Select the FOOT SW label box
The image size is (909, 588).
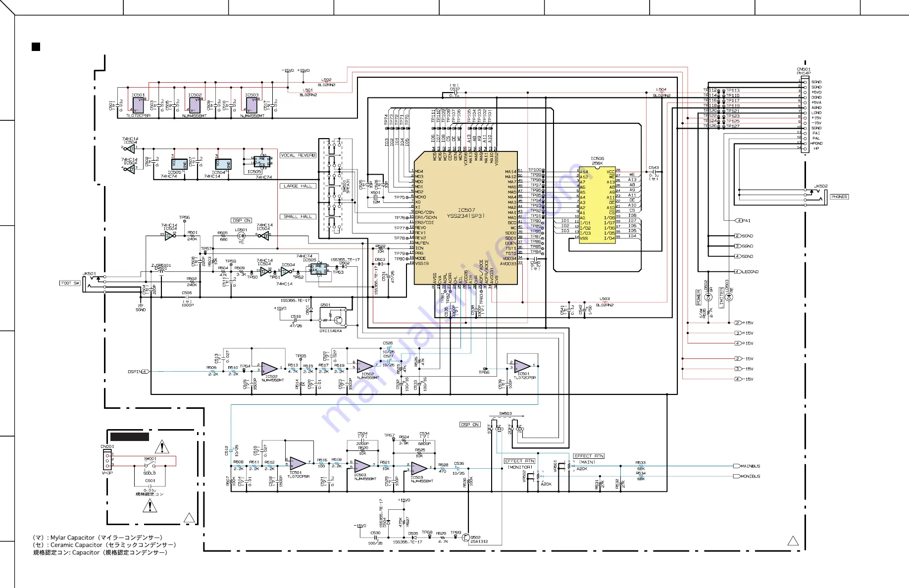coord(70,283)
